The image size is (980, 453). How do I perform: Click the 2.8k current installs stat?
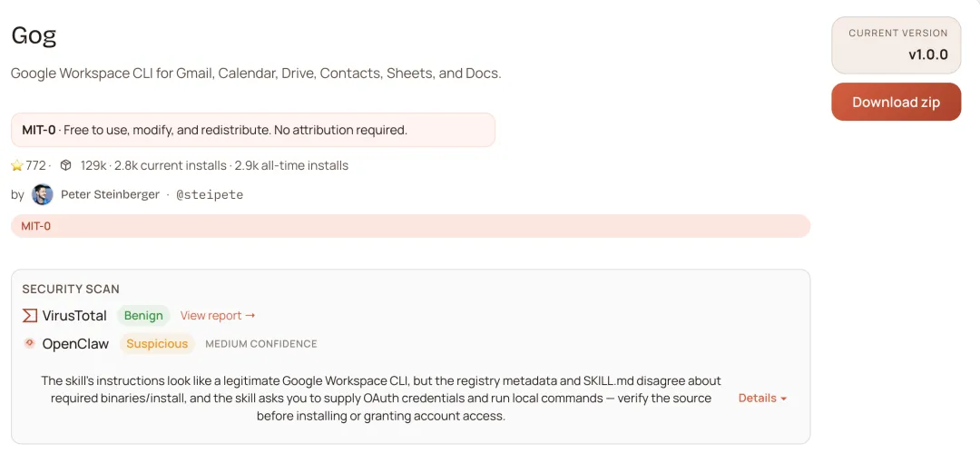tap(171, 166)
